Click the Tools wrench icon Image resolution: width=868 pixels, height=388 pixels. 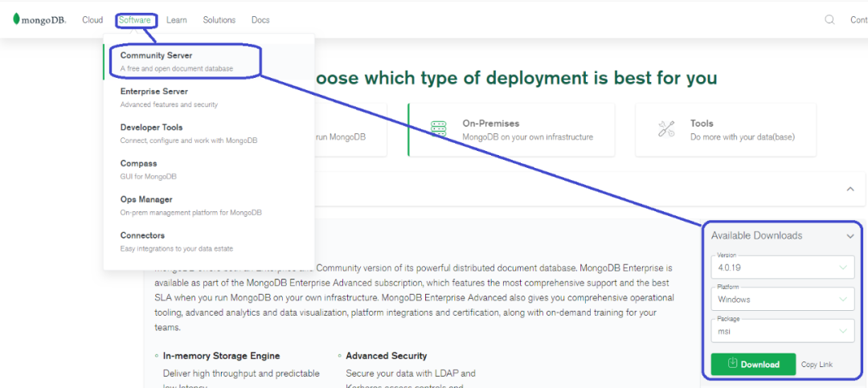click(666, 129)
